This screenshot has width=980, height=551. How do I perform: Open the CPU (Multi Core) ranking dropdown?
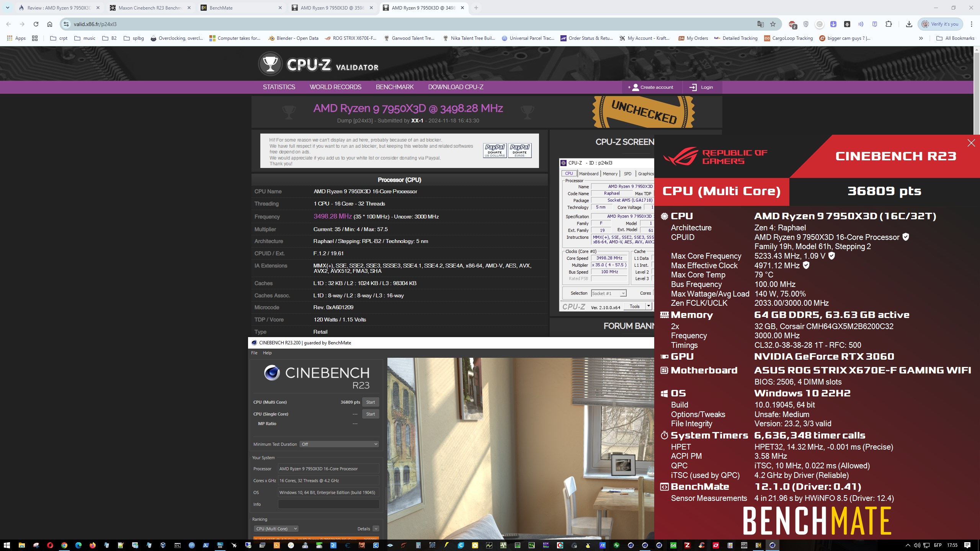tap(276, 529)
